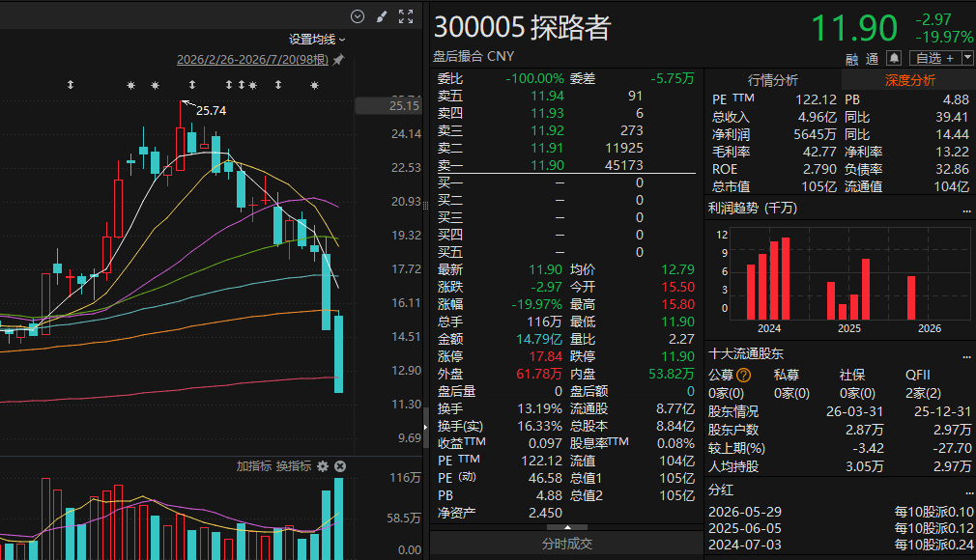976x560 pixels.
Task: Click the rightmost star event marker above chart
Action: (x=314, y=85)
